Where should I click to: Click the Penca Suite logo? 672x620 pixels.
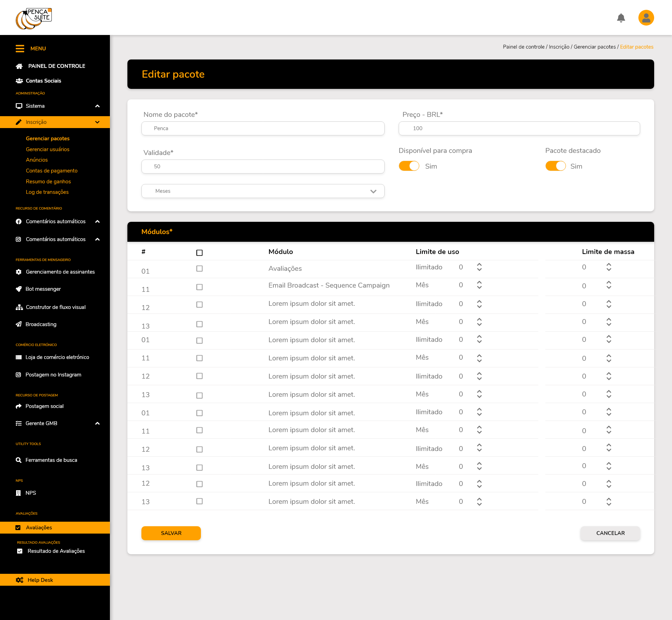[x=34, y=19]
